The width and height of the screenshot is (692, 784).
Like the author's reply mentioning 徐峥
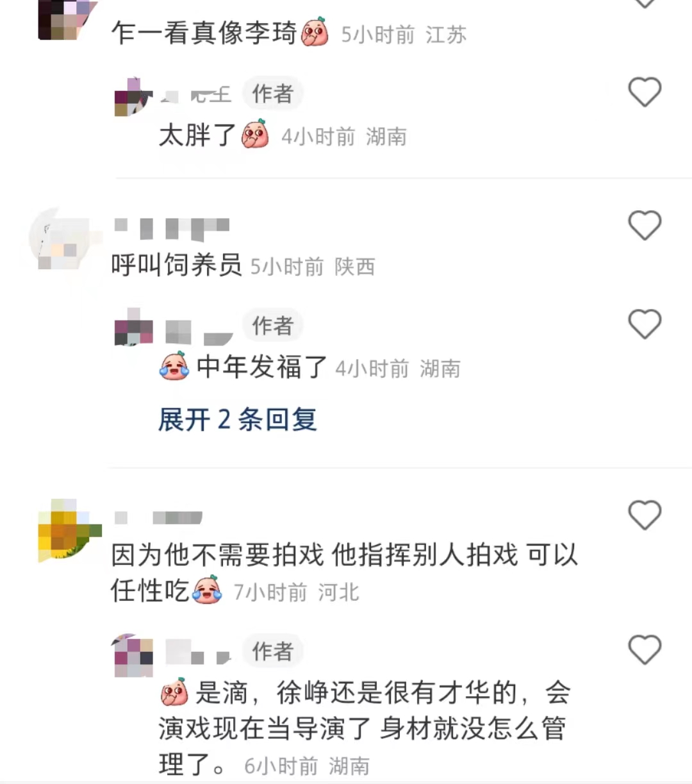[645, 649]
